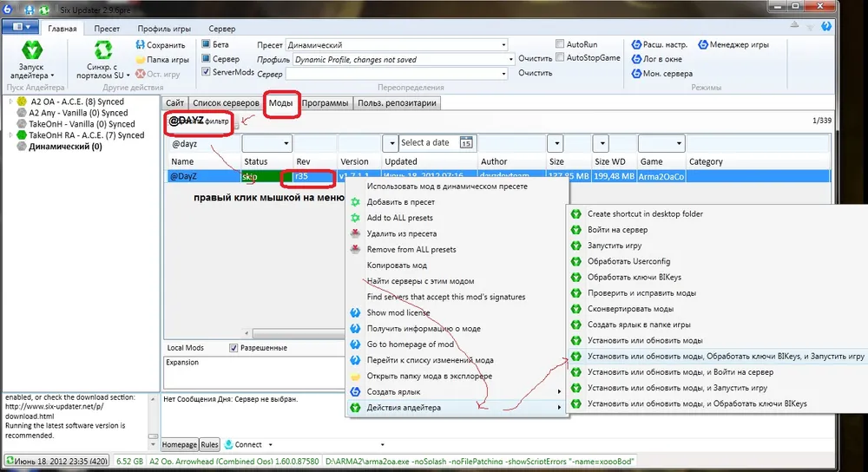Open Папка игры folder icon

(141, 60)
